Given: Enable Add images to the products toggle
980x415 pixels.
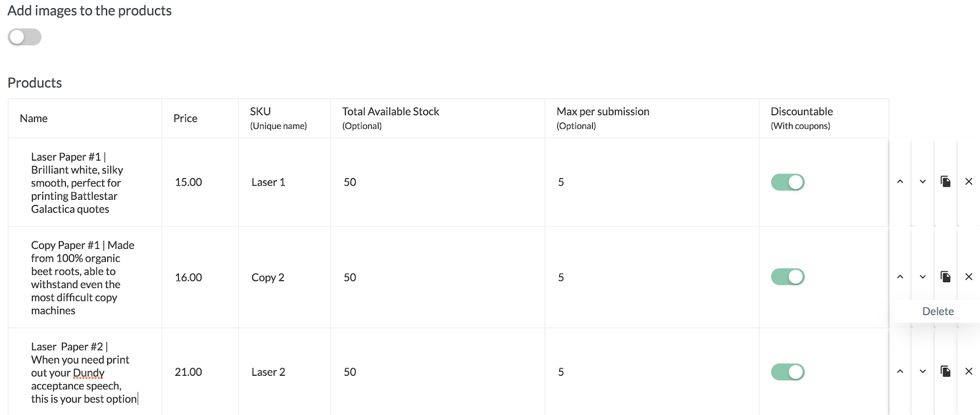Looking at the screenshot, I should tap(24, 37).
